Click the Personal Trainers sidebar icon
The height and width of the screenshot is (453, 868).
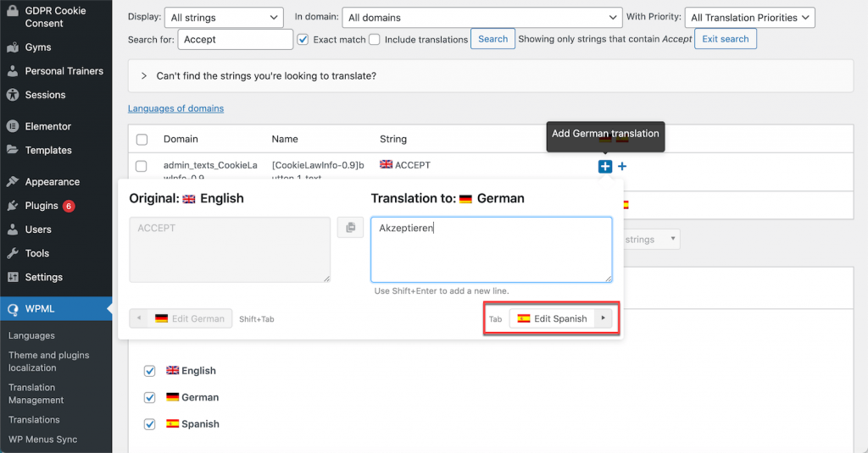[13, 71]
